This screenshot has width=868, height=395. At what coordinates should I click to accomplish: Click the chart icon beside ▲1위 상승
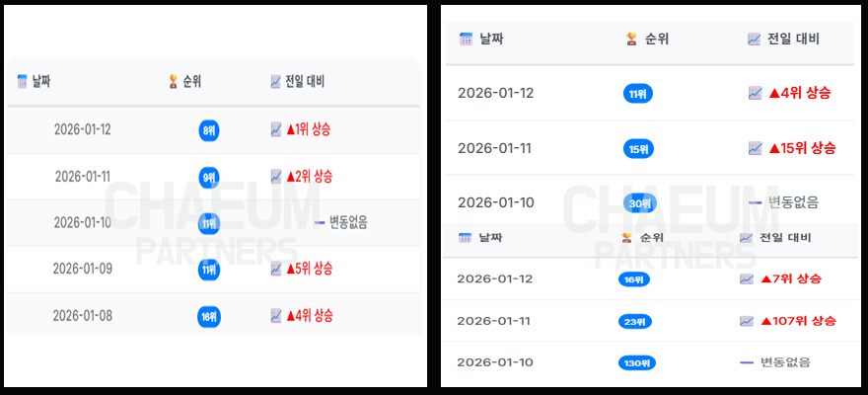tap(276, 129)
